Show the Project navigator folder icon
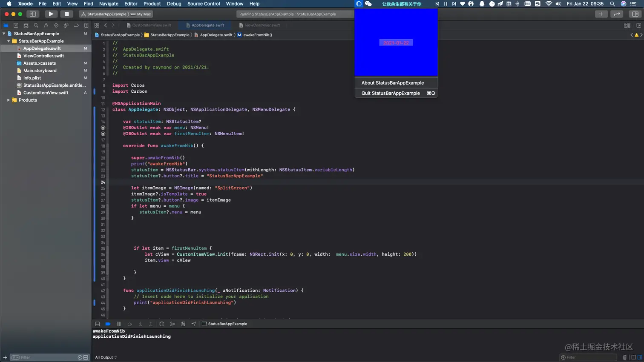The image size is (644, 362). 6,26
